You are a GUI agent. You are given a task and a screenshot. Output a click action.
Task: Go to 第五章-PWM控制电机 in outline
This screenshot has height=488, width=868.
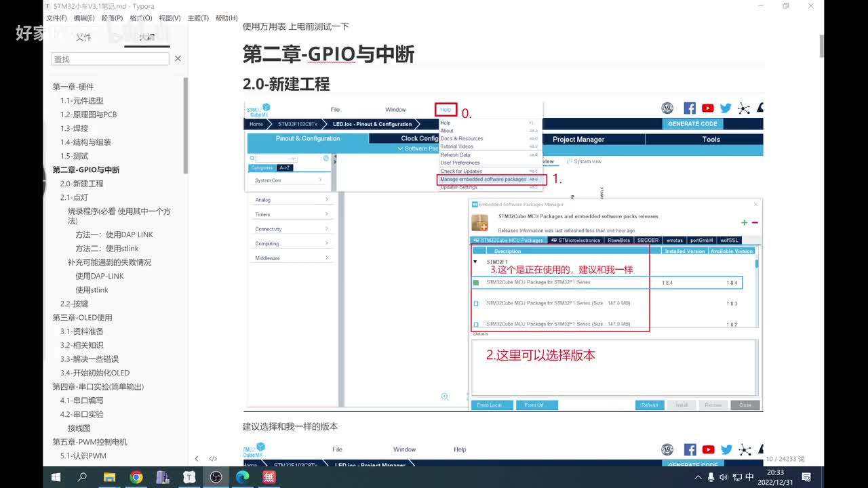[x=90, y=442]
